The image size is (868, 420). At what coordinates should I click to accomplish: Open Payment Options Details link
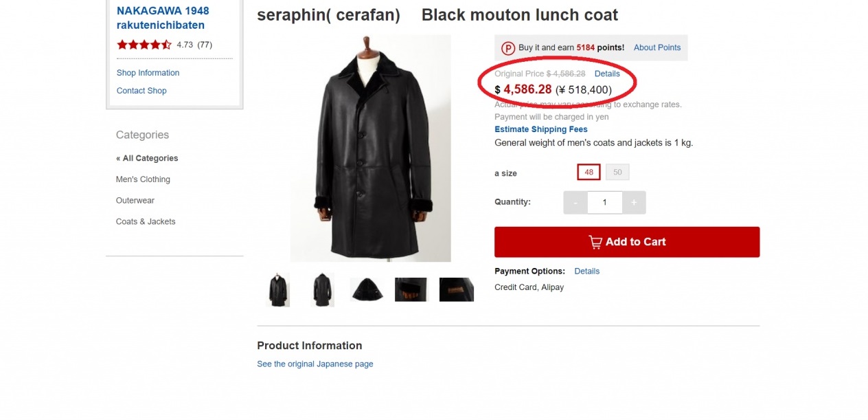click(586, 271)
